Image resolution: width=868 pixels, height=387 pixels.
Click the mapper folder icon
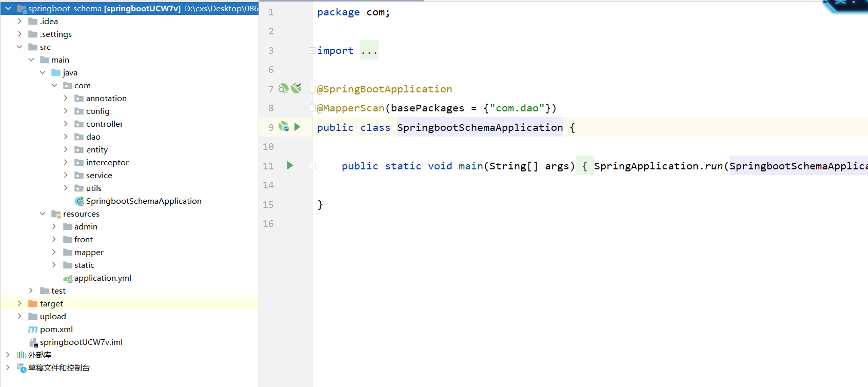pyautogui.click(x=68, y=253)
